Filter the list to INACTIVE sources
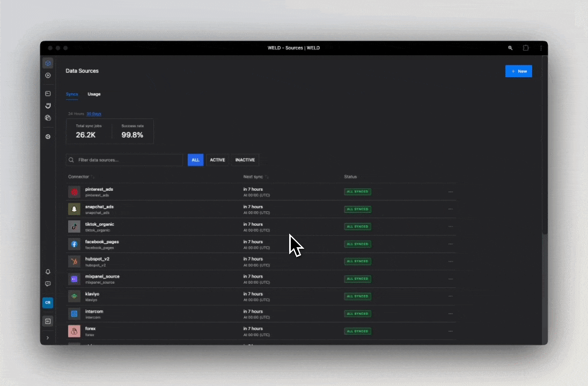 [x=245, y=160]
